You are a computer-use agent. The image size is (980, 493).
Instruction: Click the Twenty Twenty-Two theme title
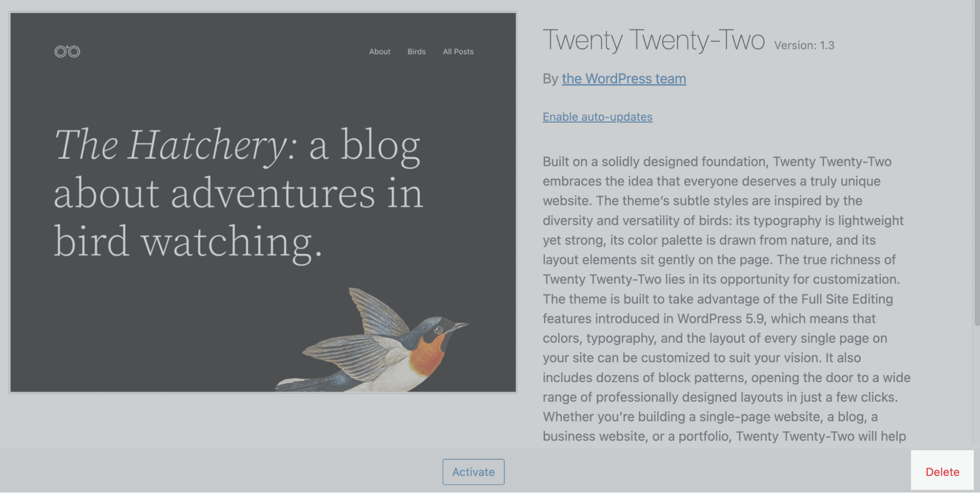point(653,40)
